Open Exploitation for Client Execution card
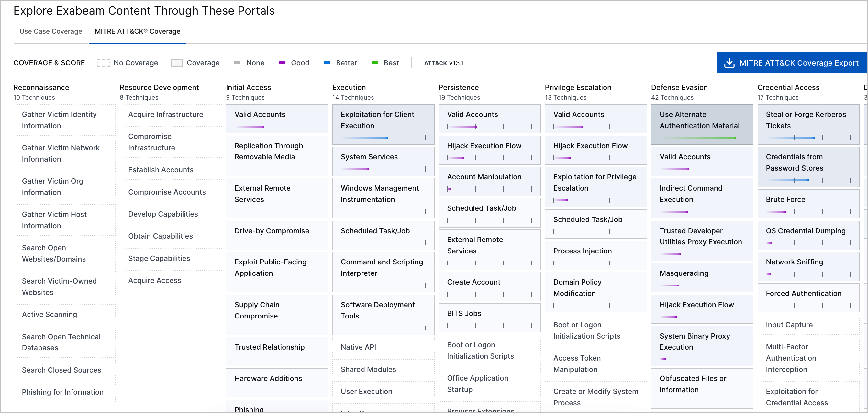This screenshot has width=868, height=413. (384, 125)
